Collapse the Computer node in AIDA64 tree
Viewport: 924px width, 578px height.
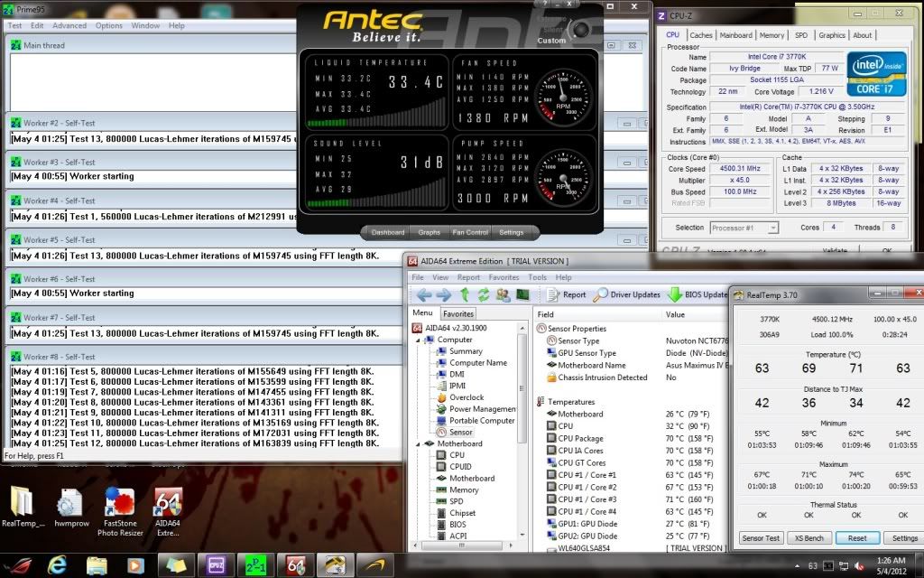pyautogui.click(x=419, y=340)
